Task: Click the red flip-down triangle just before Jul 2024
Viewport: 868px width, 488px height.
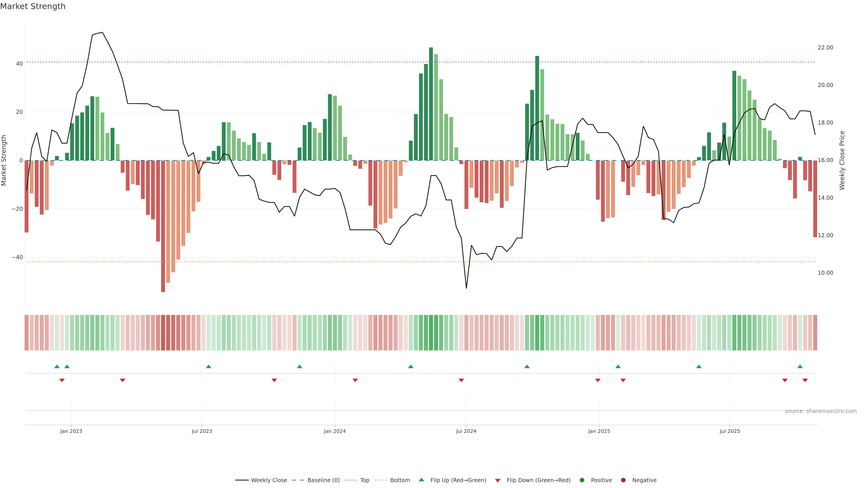Action: click(x=461, y=380)
